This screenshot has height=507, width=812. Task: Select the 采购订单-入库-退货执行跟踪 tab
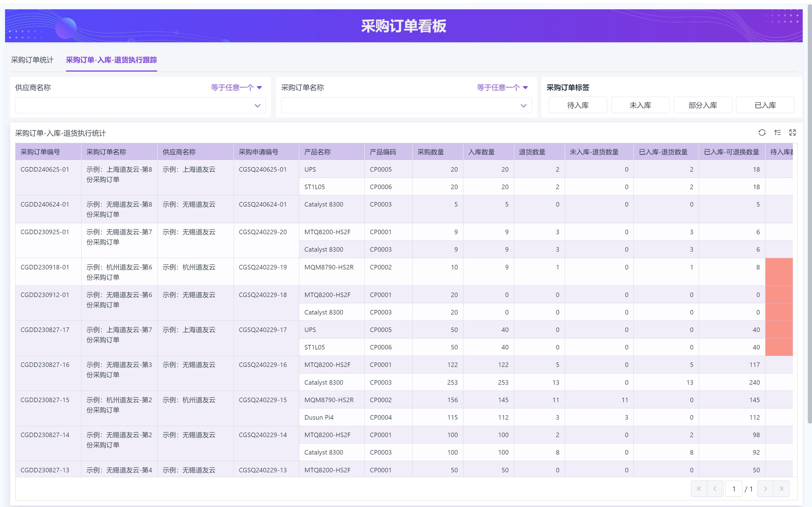[111, 60]
